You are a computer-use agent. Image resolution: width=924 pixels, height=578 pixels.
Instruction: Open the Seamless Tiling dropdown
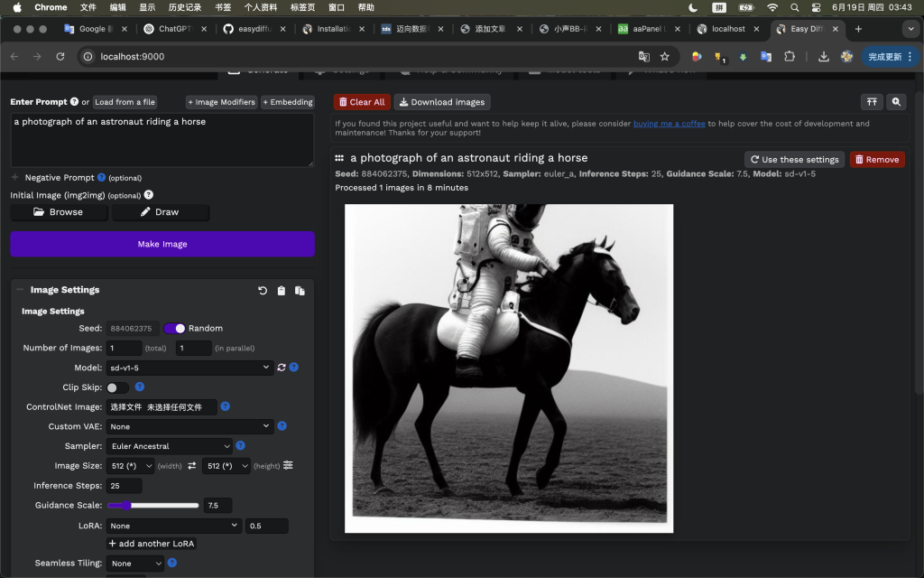coord(135,564)
